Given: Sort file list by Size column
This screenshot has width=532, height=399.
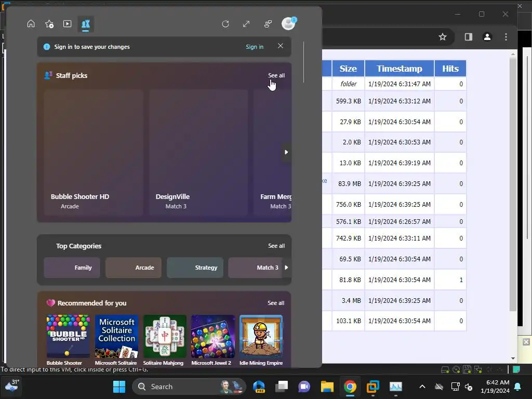Looking at the screenshot, I should pos(348,69).
